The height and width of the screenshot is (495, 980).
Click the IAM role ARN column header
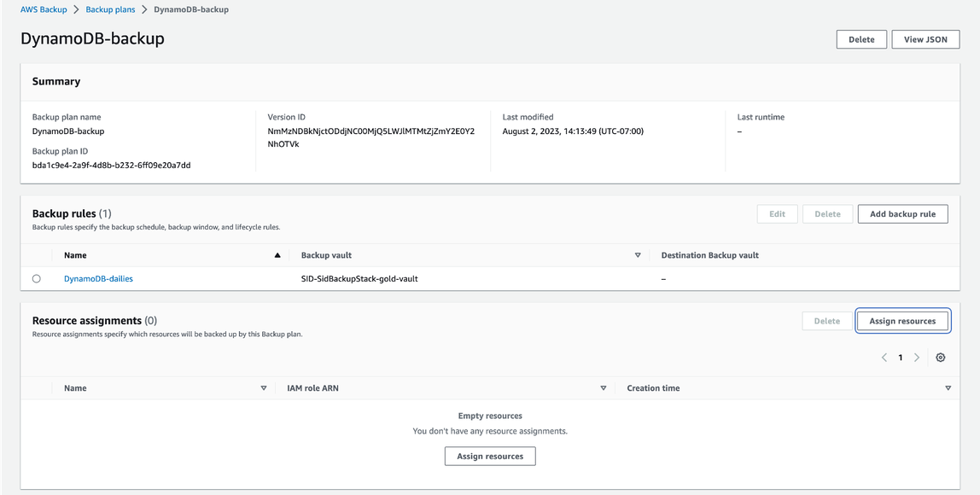pos(313,388)
